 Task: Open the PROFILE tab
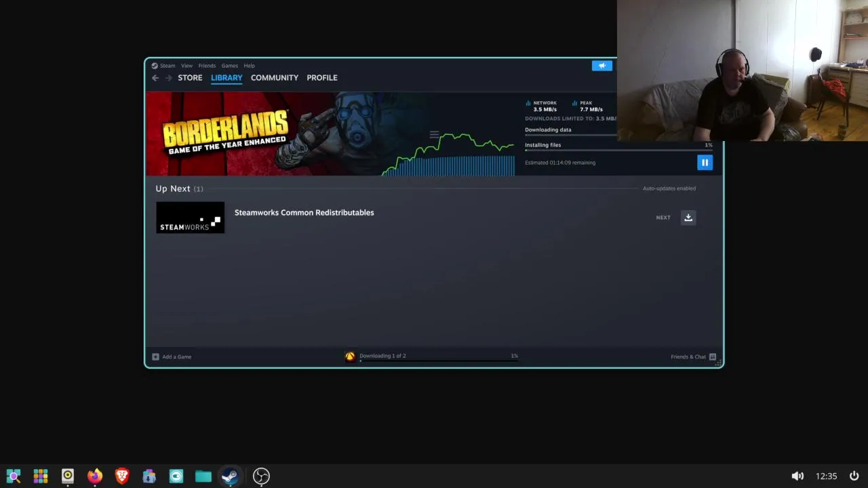322,78
